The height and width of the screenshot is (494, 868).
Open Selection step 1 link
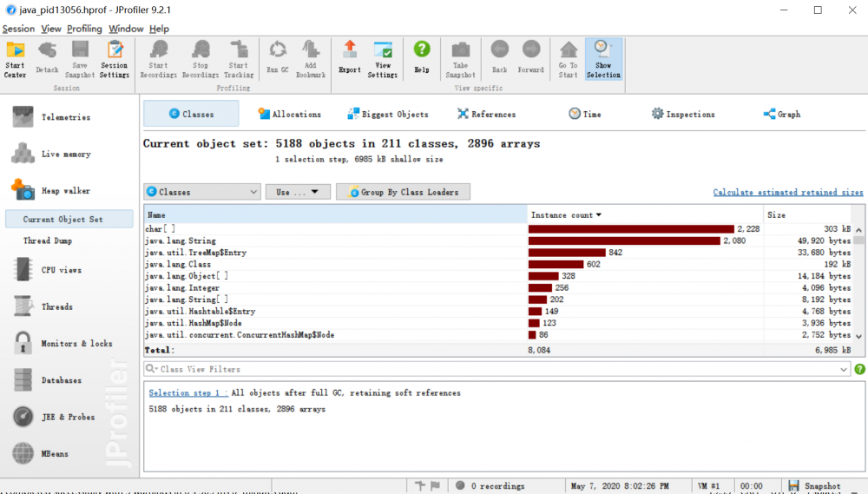pos(187,392)
